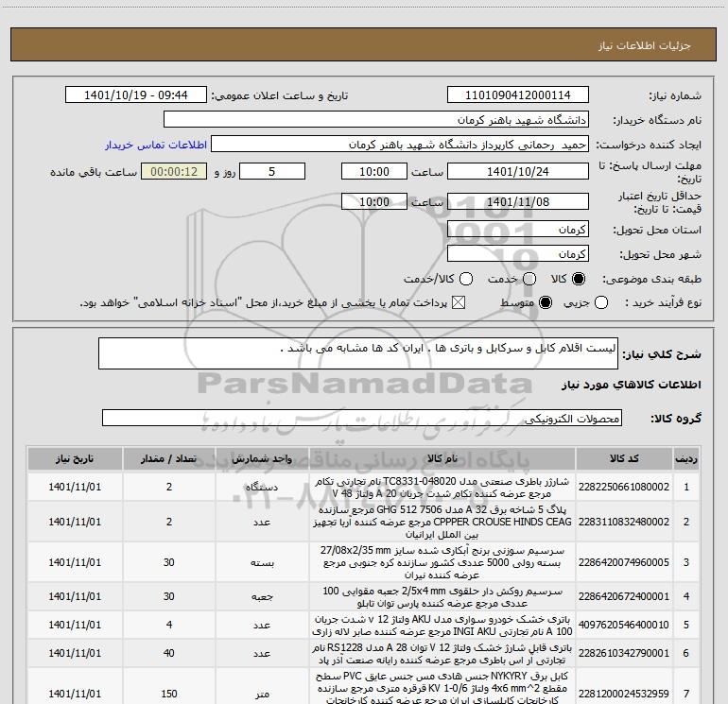Click the 'اطلاعات کالاهای مورد نیاز' section heading
This screenshot has height=704, width=728.
pos(631,385)
